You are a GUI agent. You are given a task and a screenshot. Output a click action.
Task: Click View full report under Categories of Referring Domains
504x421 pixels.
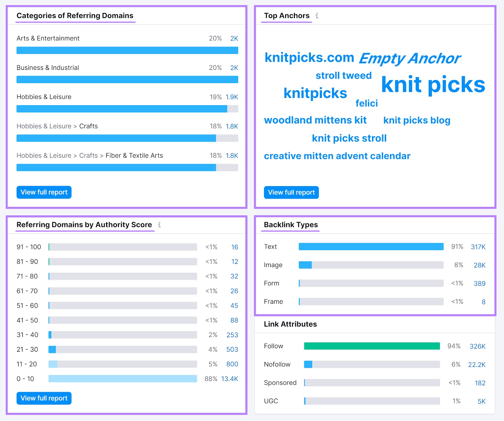[43, 192]
